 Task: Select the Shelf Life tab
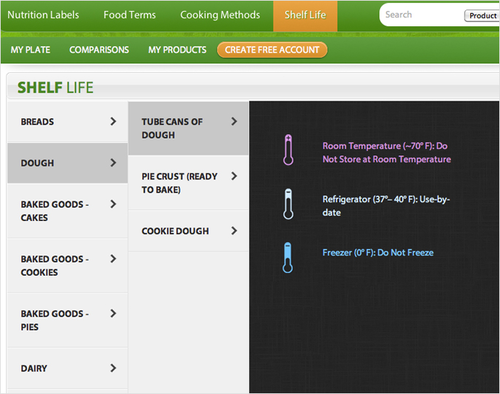pos(305,15)
